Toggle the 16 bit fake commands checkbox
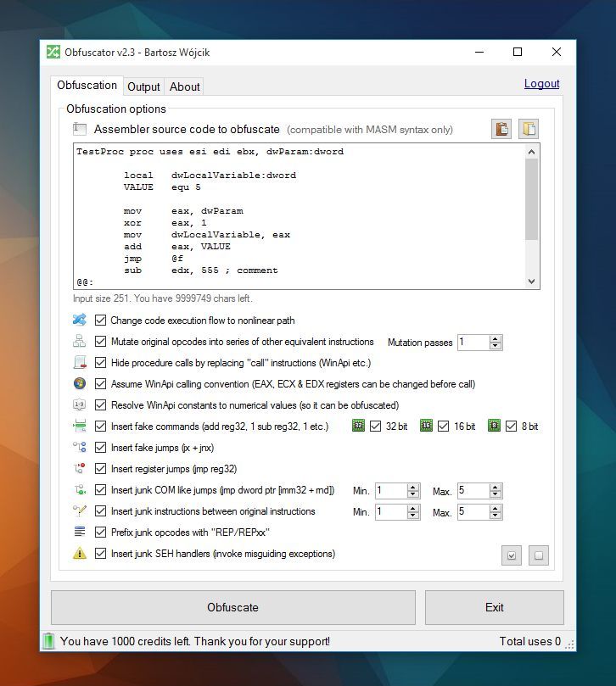The width and height of the screenshot is (616, 686). coord(444,427)
